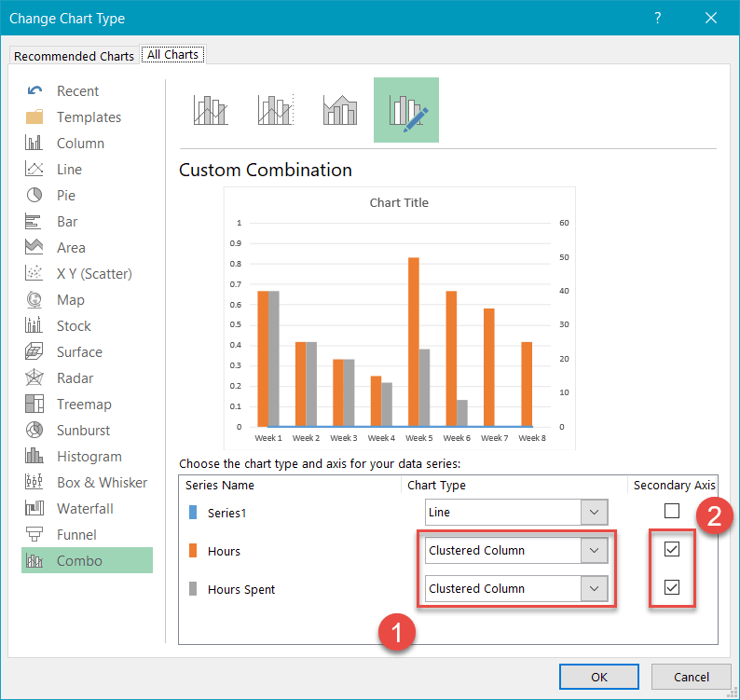Choose the Column chart icon

click(34, 143)
